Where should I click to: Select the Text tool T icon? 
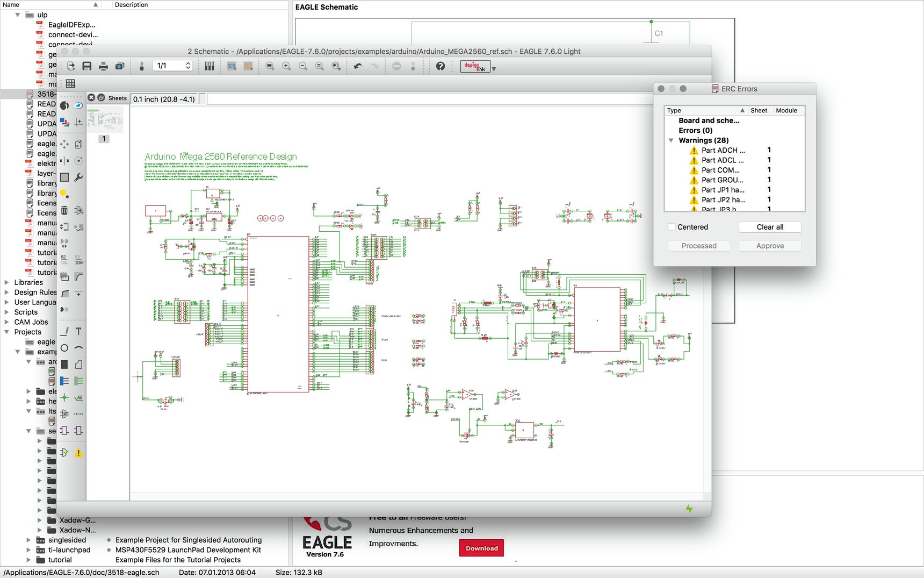(x=78, y=331)
